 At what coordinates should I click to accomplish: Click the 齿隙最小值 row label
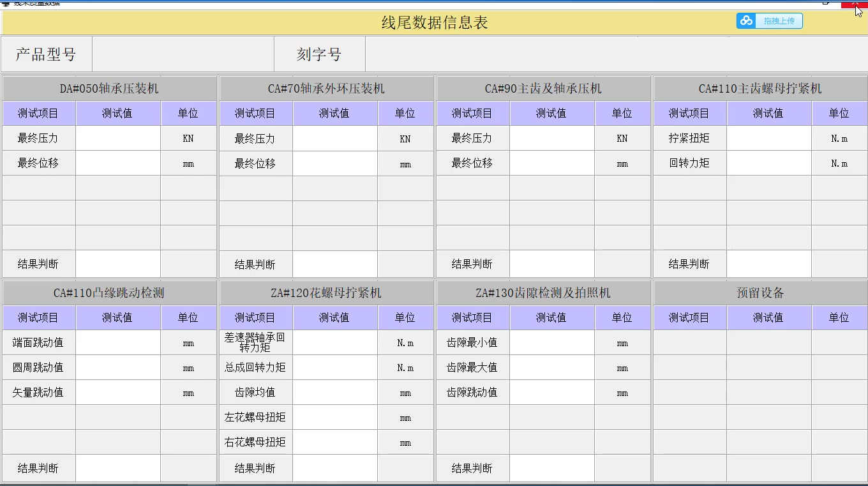[472, 342]
